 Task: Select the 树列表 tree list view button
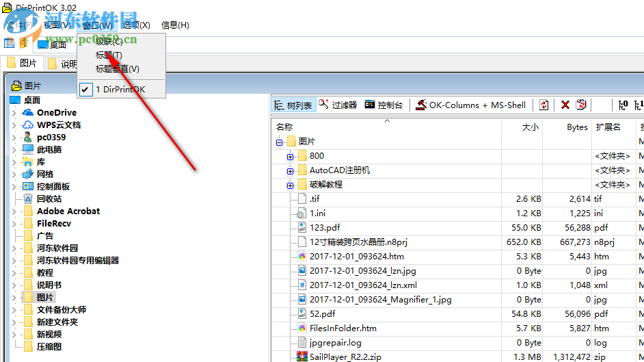(x=293, y=105)
